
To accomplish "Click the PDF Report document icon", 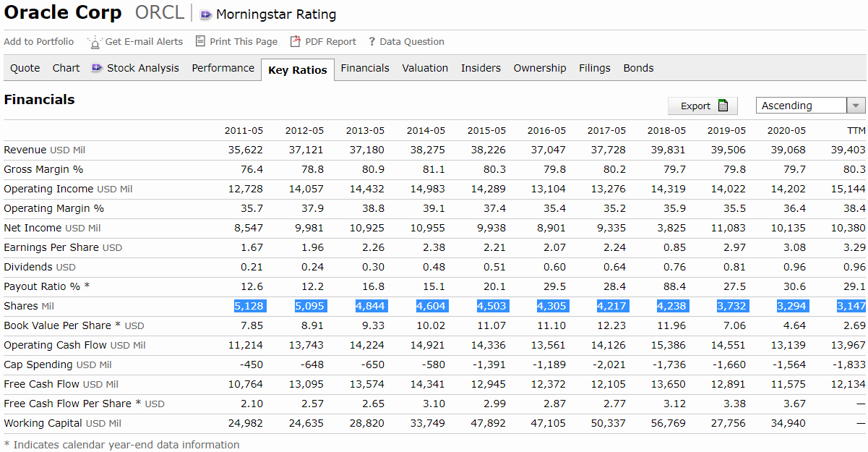I will (x=295, y=41).
